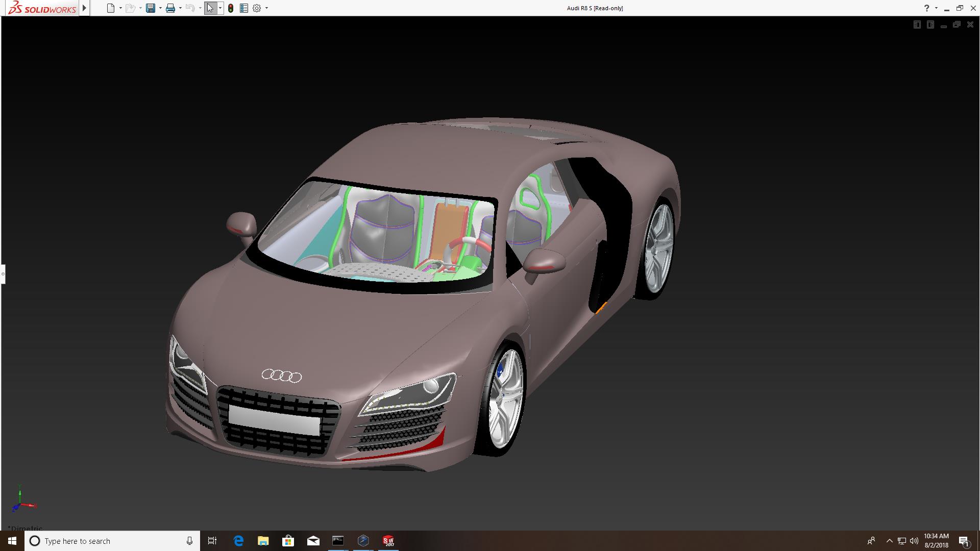Image resolution: width=980 pixels, height=551 pixels.
Task: Click the Save floppy disk icon
Action: click(150, 8)
